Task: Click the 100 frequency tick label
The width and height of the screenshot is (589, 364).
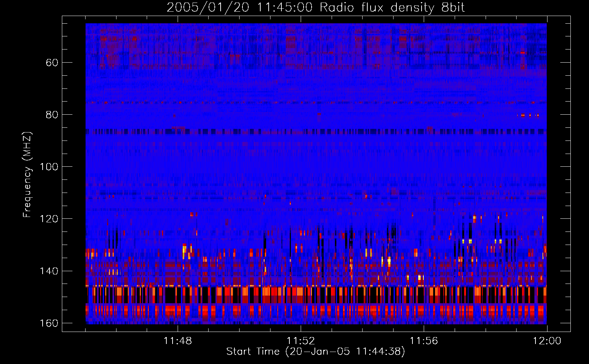Action: point(48,167)
